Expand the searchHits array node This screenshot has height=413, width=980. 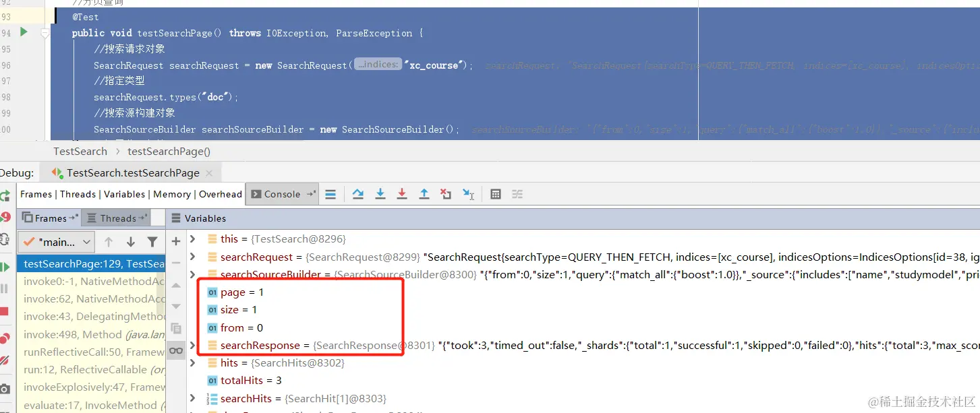coord(193,398)
